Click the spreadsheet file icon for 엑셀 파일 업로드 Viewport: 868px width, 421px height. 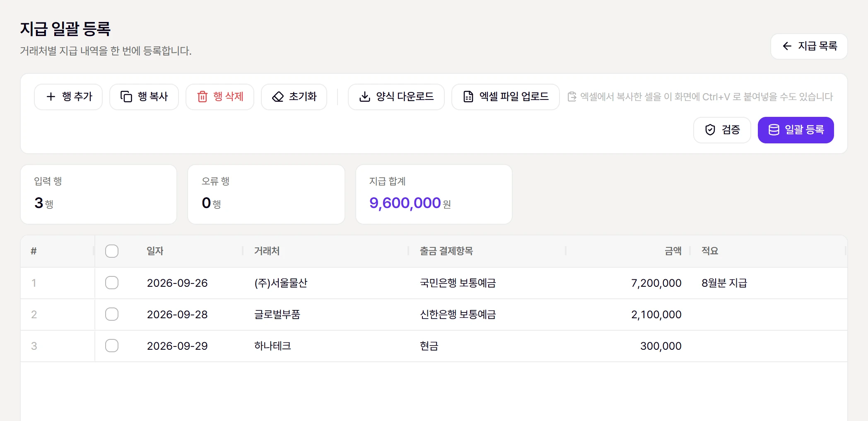click(468, 97)
